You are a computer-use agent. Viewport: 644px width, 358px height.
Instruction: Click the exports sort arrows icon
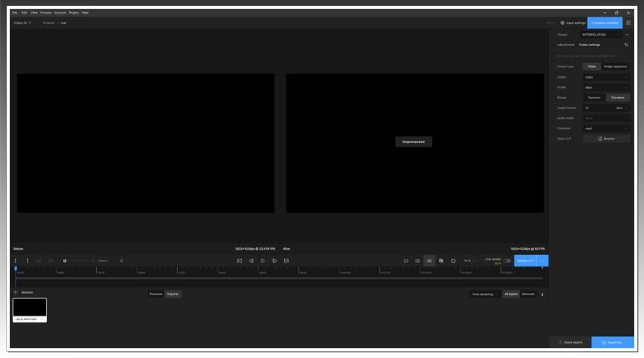(542, 294)
